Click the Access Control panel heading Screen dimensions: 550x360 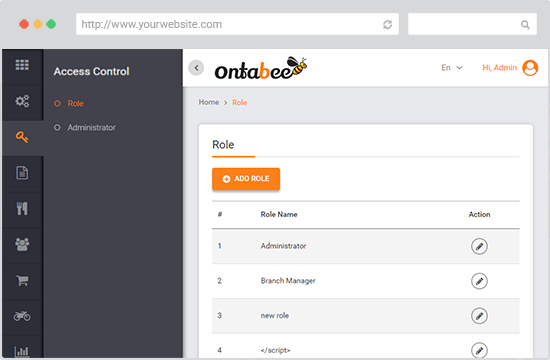coord(92,71)
